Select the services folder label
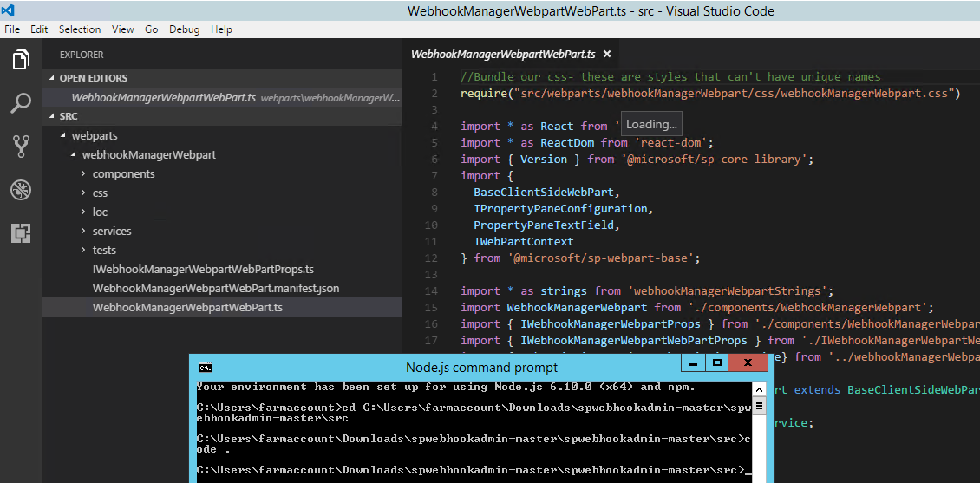 coord(112,231)
